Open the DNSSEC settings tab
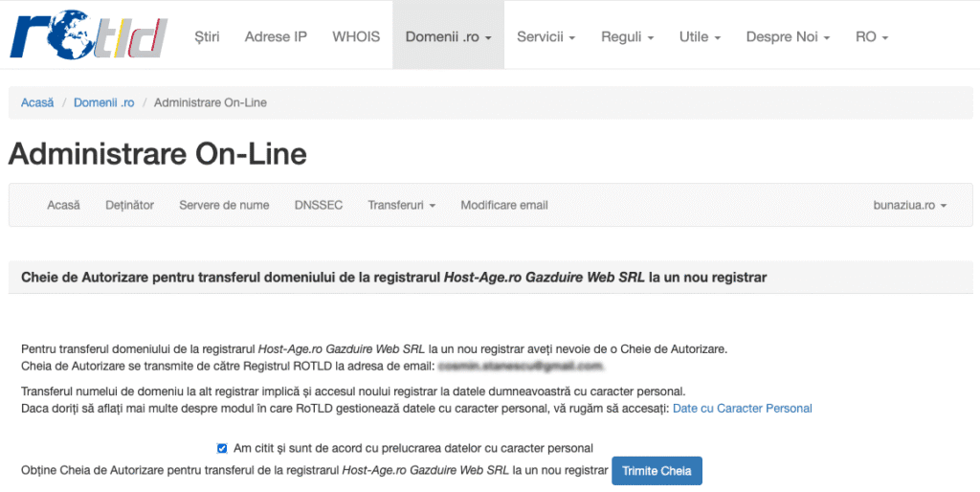This screenshot has height=492, width=980. click(318, 205)
